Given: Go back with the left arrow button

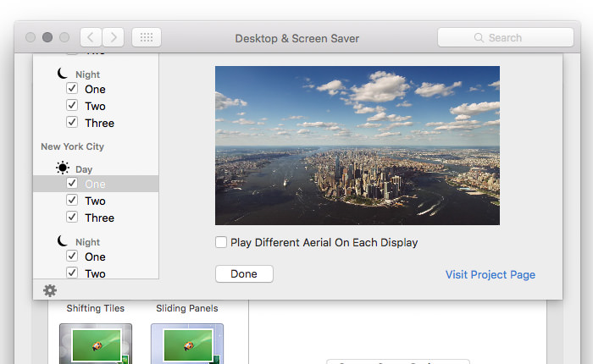Looking at the screenshot, I should (x=91, y=37).
